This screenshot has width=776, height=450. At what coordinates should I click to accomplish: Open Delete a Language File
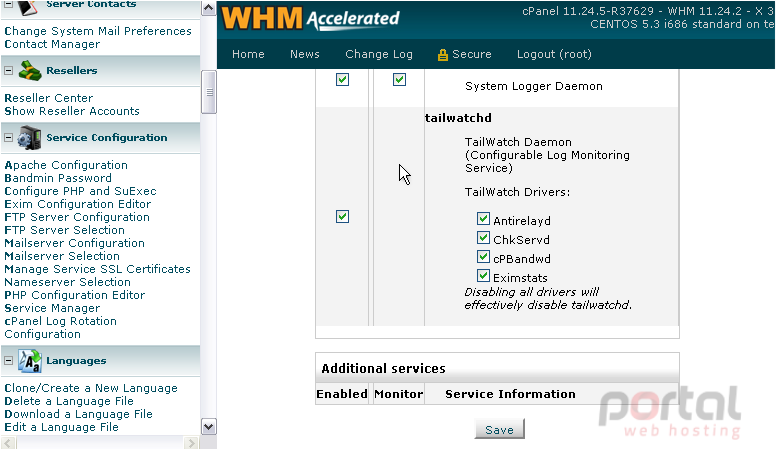point(69,401)
